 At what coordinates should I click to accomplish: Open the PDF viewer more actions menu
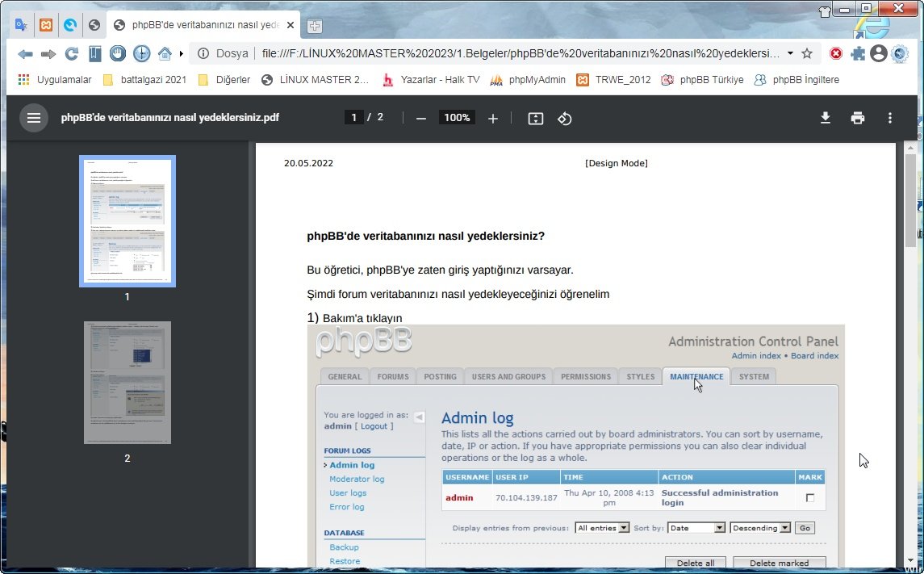[890, 118]
